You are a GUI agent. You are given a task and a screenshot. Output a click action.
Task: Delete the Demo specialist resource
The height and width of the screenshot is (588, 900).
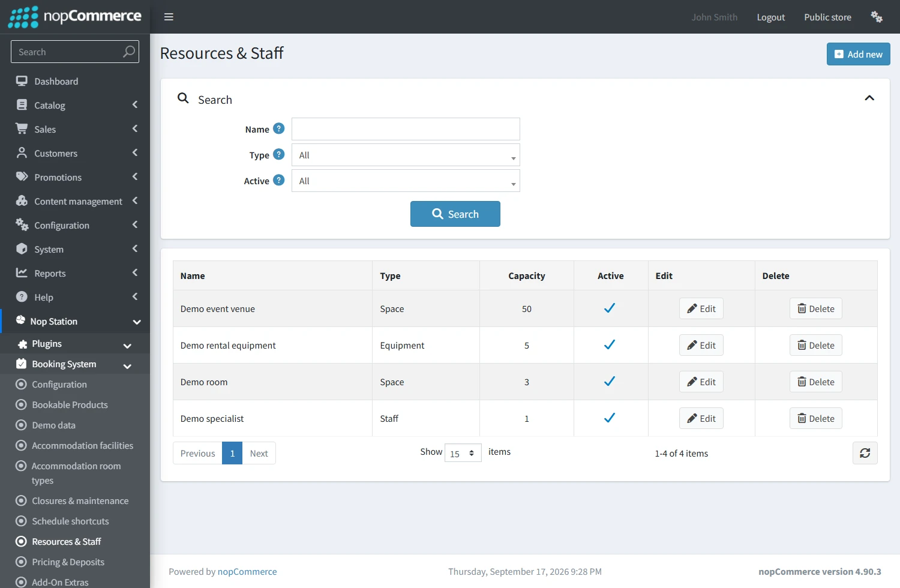(x=815, y=418)
